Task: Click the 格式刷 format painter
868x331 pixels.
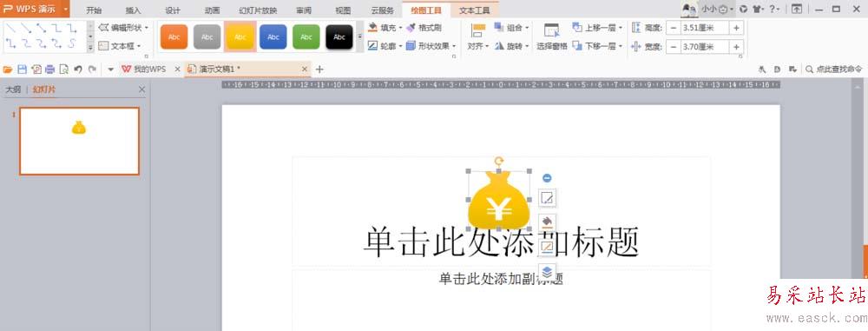Action: coord(424,28)
